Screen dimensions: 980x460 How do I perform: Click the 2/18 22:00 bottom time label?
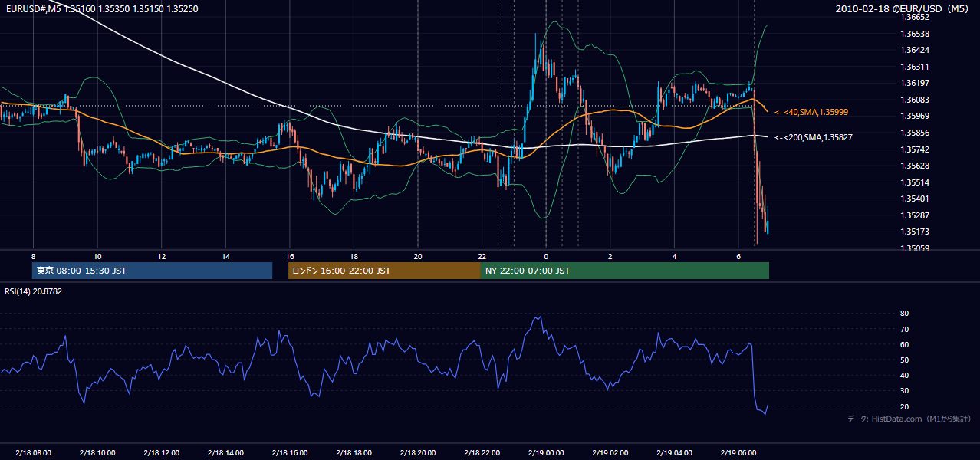[x=482, y=453]
